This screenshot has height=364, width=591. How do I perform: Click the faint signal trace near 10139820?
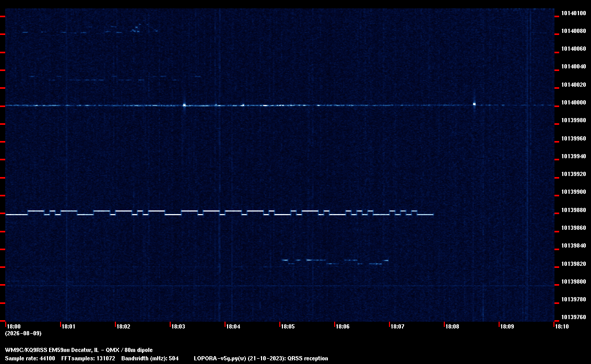point(335,262)
